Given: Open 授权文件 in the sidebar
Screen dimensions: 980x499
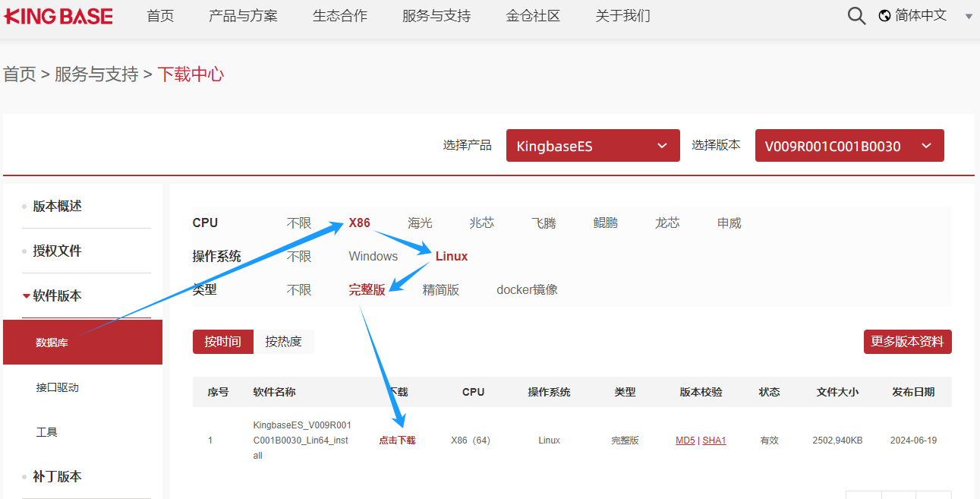Looking at the screenshot, I should (57, 251).
